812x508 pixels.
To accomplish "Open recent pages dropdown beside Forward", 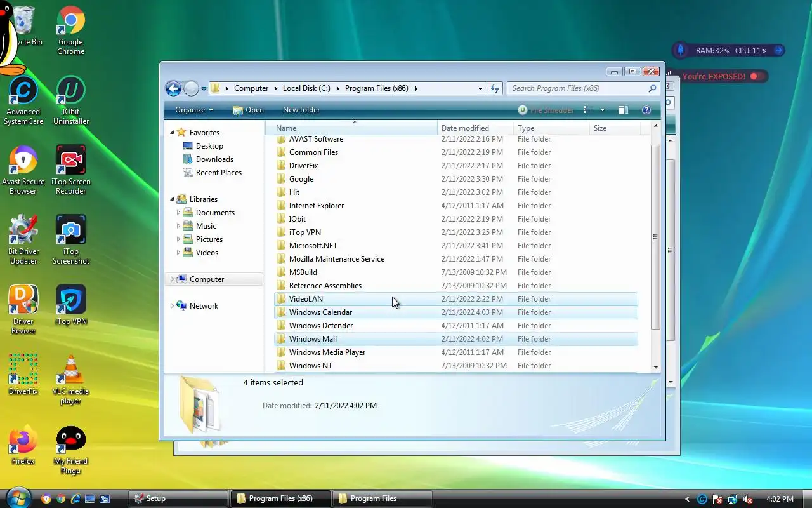I will [204, 89].
